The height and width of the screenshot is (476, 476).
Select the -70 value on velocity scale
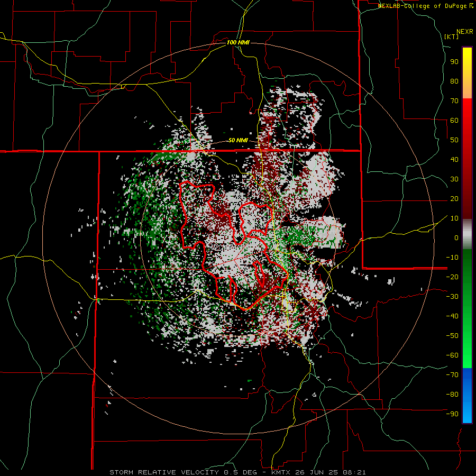[x=452, y=375]
